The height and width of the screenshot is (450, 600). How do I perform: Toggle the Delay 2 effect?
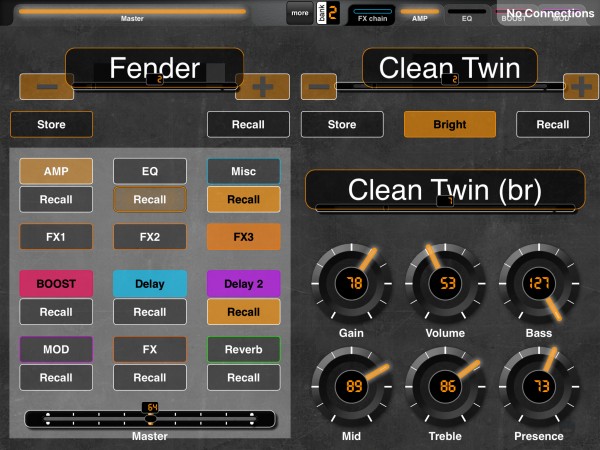tap(244, 284)
